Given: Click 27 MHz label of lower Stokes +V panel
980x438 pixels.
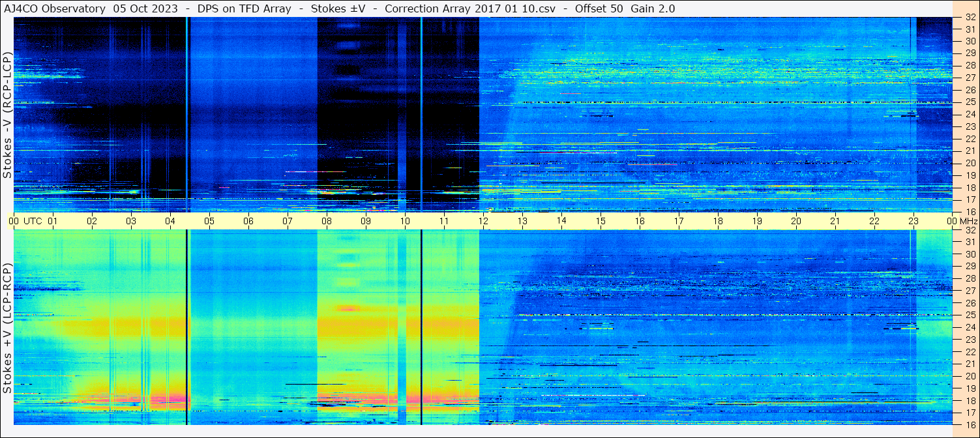Looking at the screenshot, I should click(x=970, y=291).
